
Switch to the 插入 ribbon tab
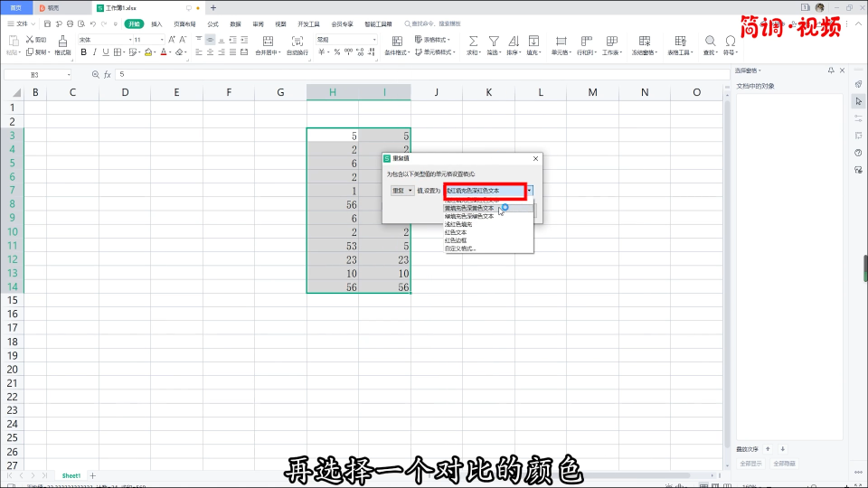click(157, 24)
